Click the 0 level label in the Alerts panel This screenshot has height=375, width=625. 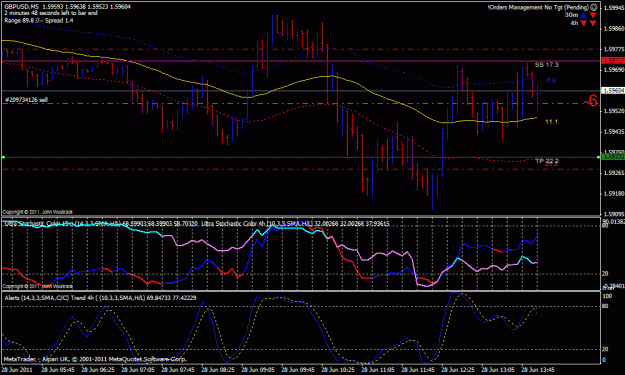(604, 360)
